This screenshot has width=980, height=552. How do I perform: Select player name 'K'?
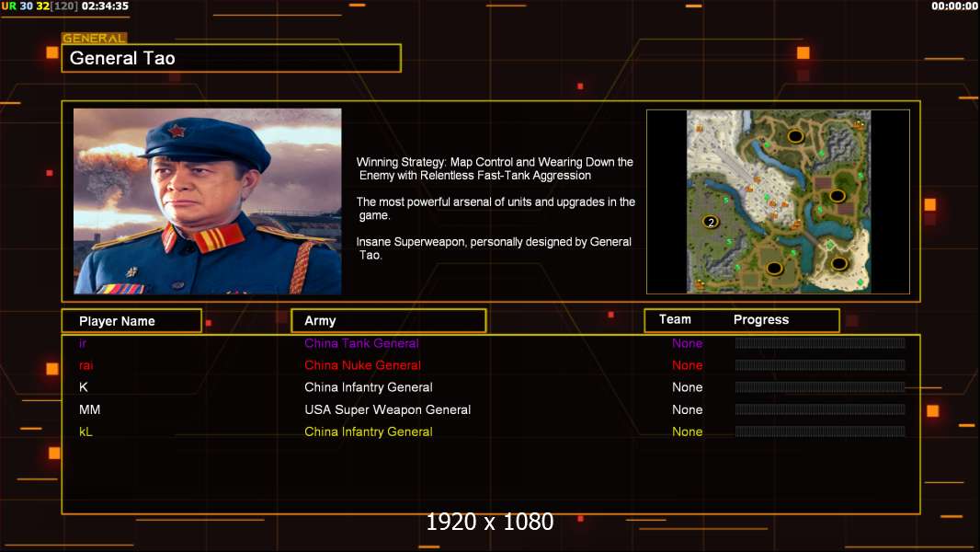tap(83, 387)
